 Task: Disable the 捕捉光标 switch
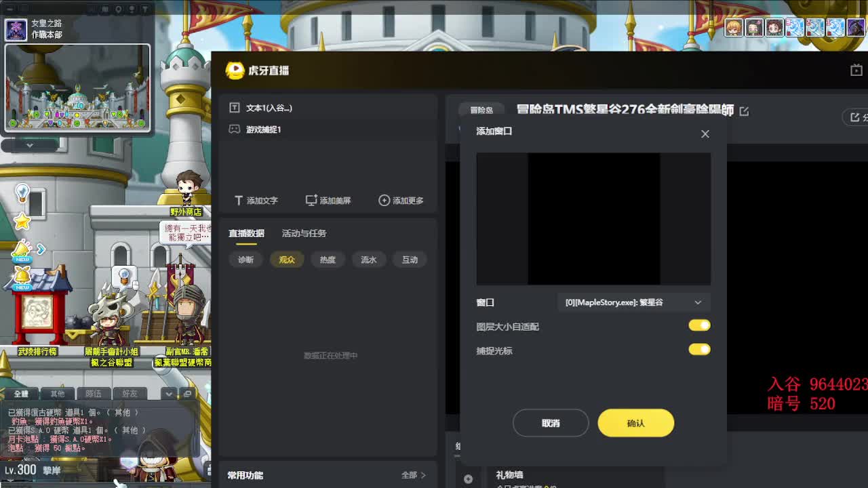tap(699, 350)
